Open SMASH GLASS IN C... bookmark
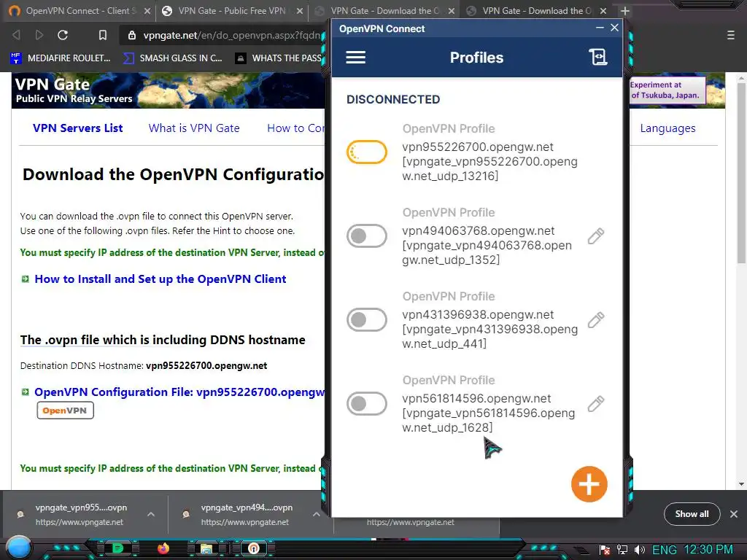This screenshot has width=747, height=560. click(172, 58)
